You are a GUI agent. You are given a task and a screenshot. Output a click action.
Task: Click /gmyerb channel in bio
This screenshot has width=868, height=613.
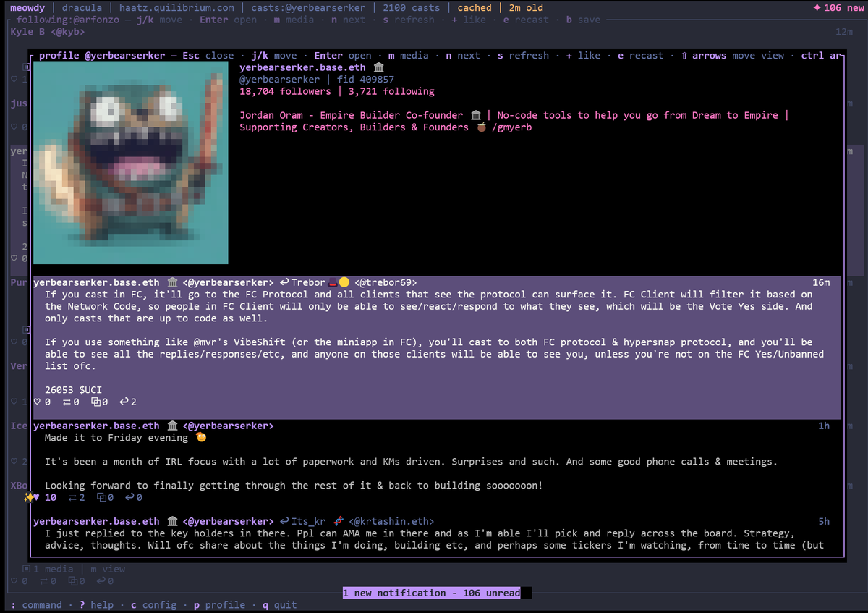(x=511, y=127)
